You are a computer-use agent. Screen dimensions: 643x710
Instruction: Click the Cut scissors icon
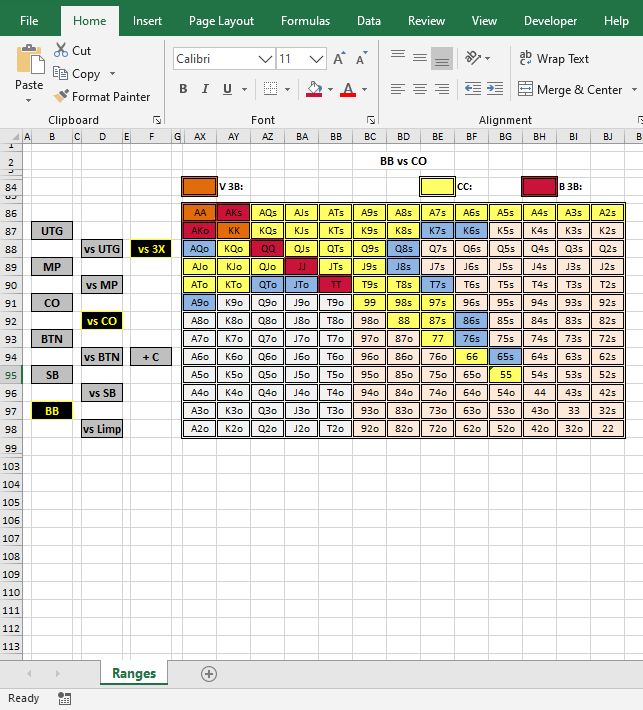(61, 50)
